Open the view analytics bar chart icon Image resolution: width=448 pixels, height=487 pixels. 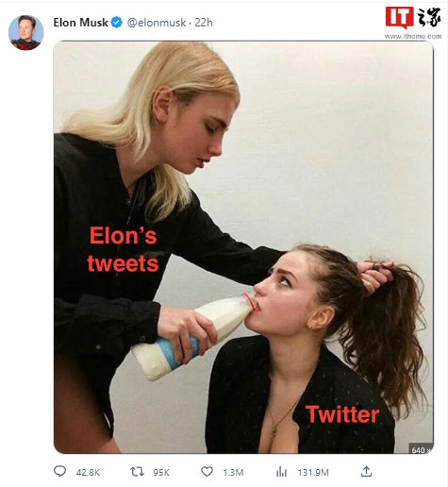point(281,472)
